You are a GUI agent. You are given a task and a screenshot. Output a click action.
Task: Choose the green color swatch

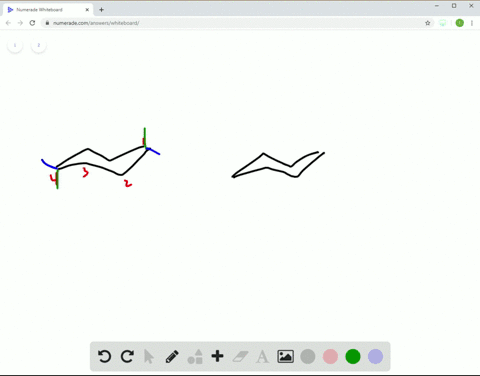pos(353,356)
